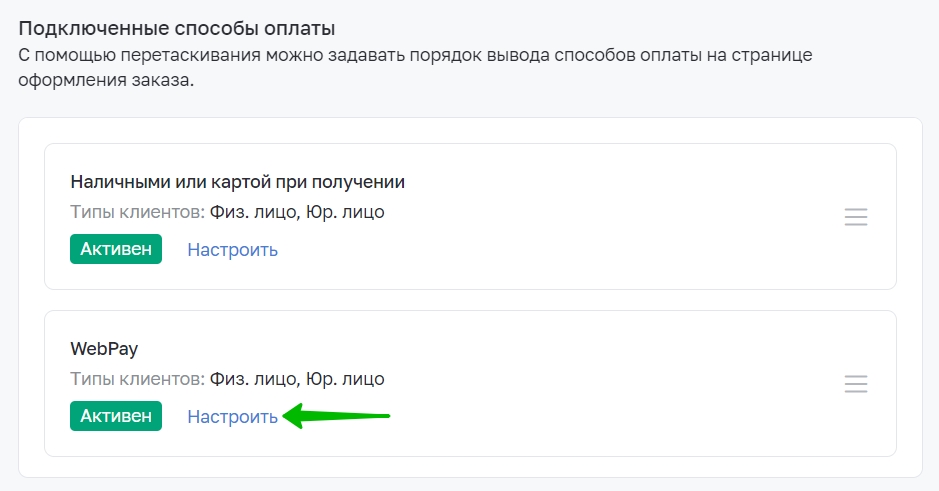Click the WebPay card's reorder handle icon
Screen dimensions: 939x491
coord(856,384)
